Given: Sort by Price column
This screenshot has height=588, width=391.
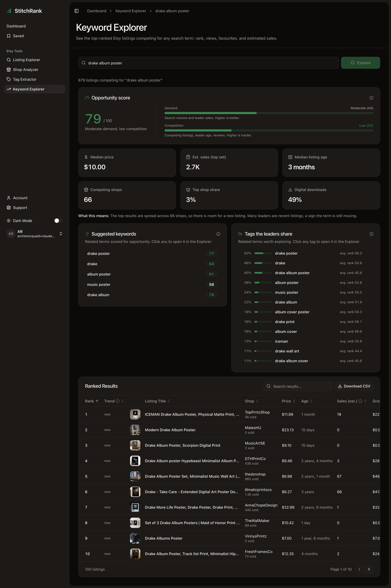Looking at the screenshot, I should (x=288, y=401).
